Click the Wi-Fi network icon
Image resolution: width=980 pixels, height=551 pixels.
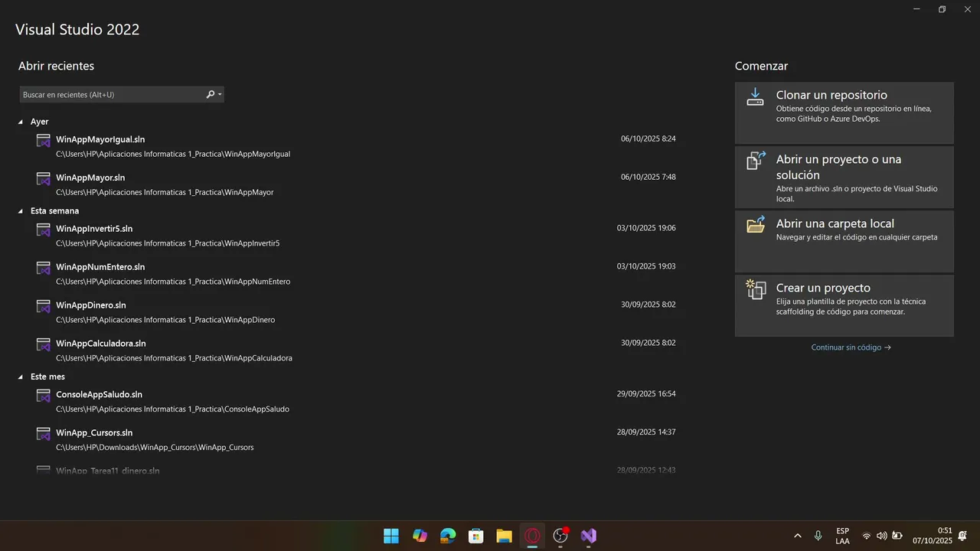[867, 536]
